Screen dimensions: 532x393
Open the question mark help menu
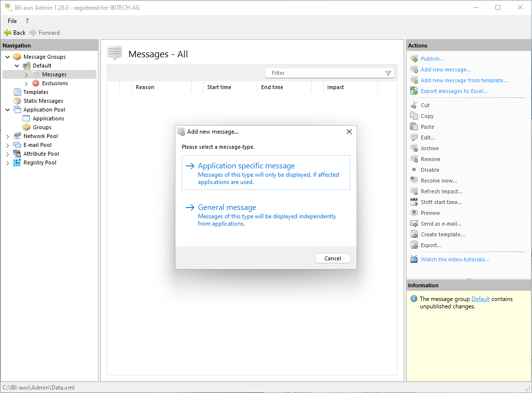pos(27,21)
